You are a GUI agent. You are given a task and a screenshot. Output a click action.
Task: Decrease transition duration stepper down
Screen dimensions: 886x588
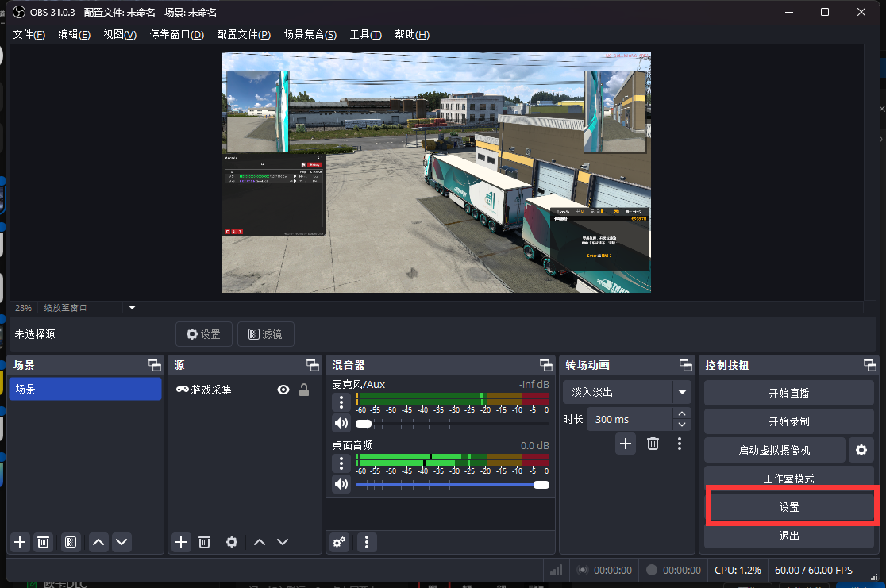[682, 425]
